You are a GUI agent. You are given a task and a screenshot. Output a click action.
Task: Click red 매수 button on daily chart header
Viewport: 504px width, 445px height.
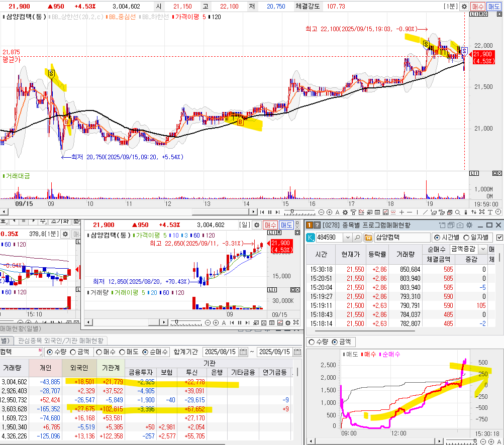pos(270,225)
